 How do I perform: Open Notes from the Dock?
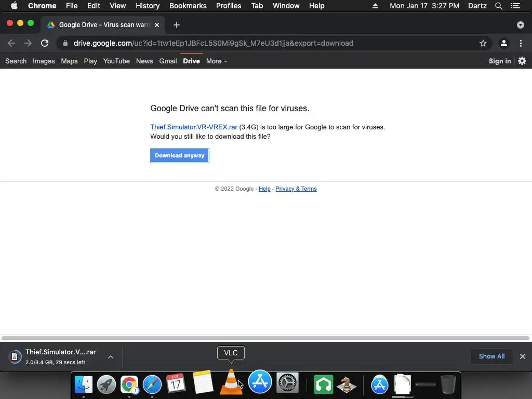[x=203, y=382]
